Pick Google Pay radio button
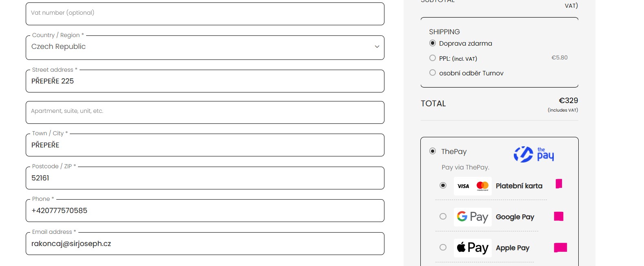This screenshot has height=266, width=644. coord(443,216)
